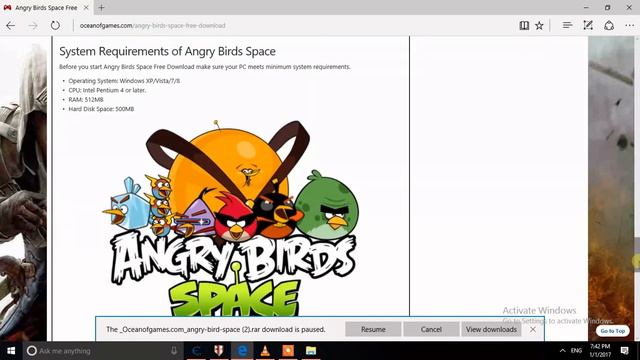Viewport: 640px width, 360px height.
Task: Click the ENG language indicator
Action: click(576, 351)
